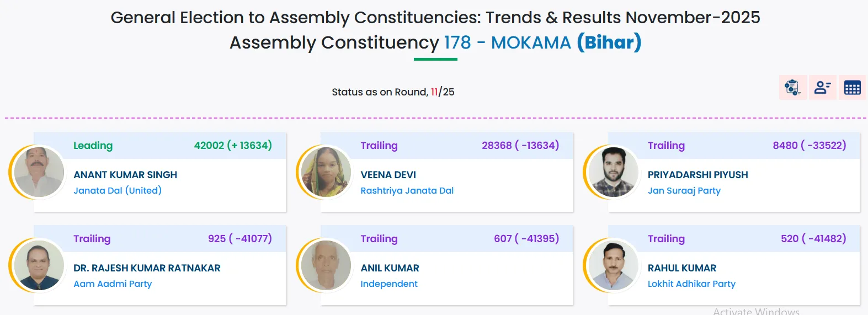Click the Janata Dal (United) party label
Screen dimensions: 868x315
118,190
